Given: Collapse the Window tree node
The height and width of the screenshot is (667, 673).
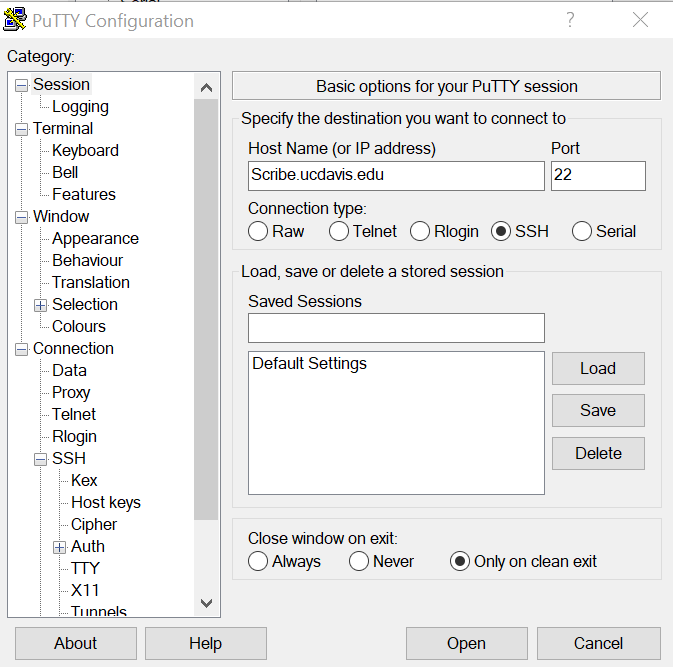Looking at the screenshot, I should 21,217.
